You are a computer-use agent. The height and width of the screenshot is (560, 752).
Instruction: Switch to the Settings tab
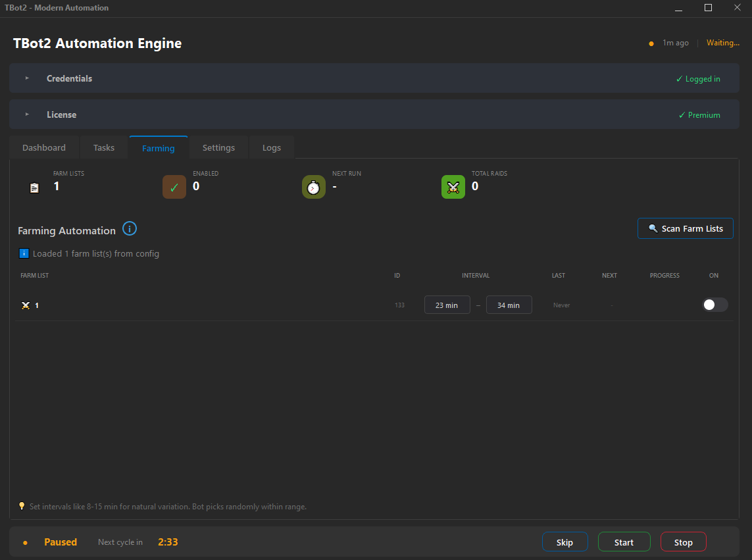point(218,147)
